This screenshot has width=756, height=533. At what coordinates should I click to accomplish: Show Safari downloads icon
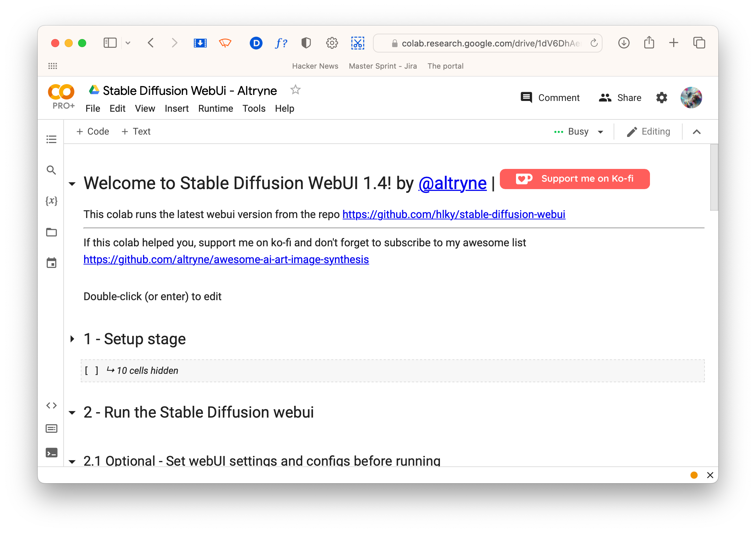coord(624,43)
